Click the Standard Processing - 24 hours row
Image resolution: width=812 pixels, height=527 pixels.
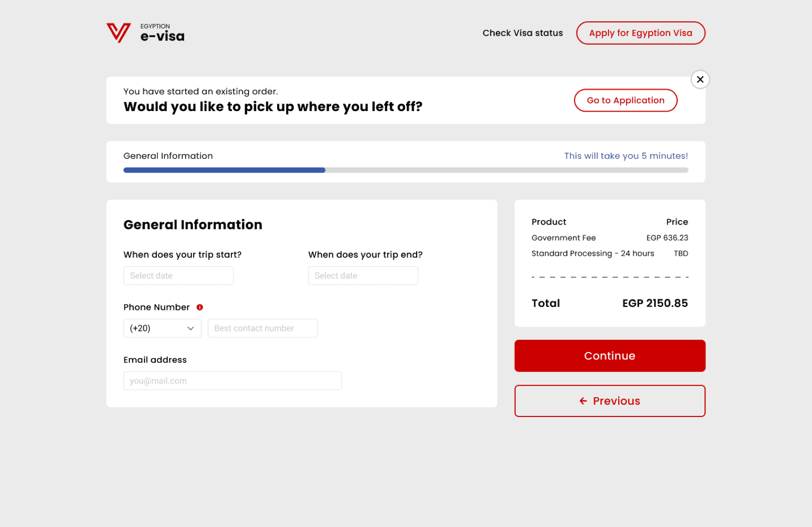pyautogui.click(x=610, y=254)
